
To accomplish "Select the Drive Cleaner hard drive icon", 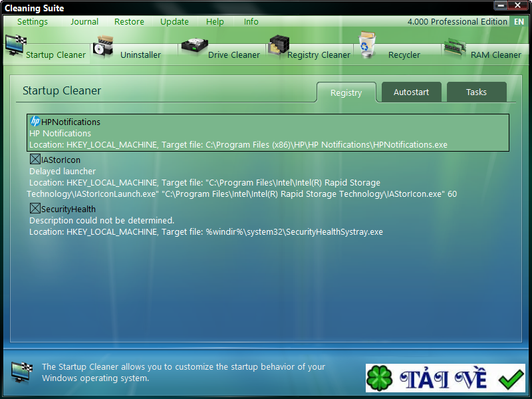I will click(x=194, y=47).
